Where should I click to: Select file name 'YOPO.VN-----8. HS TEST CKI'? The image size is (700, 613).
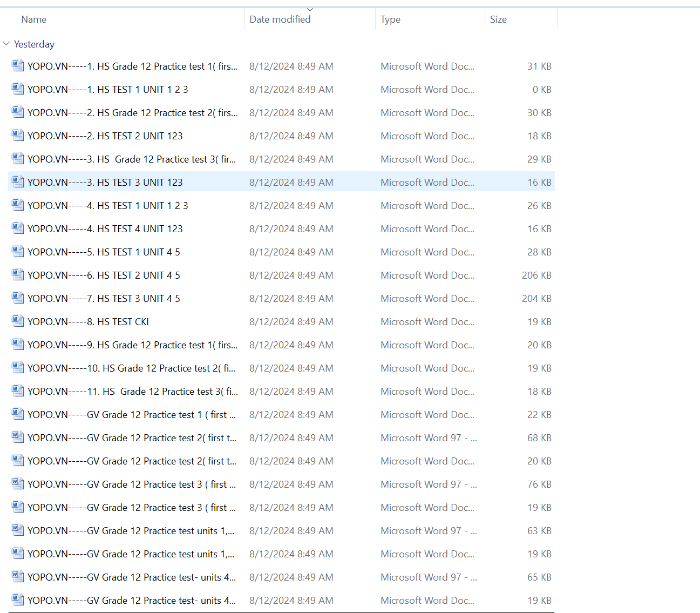pyautogui.click(x=88, y=322)
